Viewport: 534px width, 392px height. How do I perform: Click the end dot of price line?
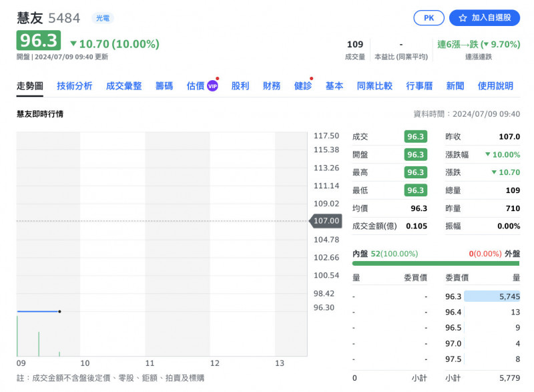point(59,311)
